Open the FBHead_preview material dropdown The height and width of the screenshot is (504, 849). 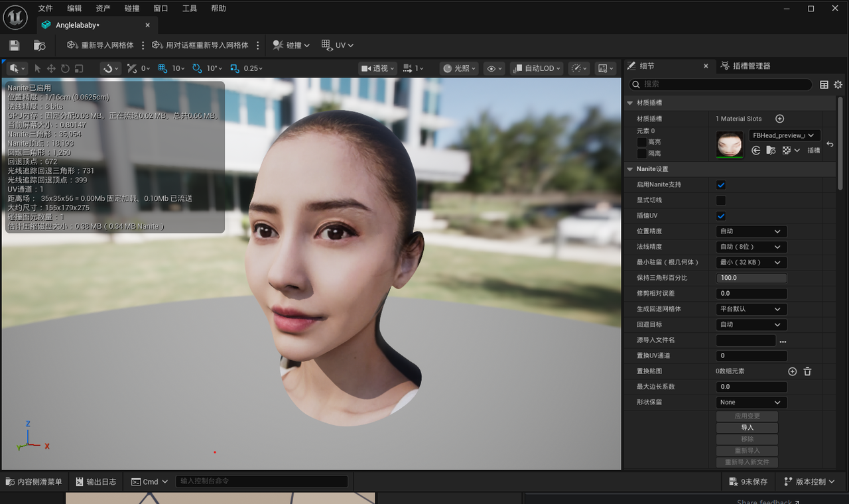coord(785,135)
